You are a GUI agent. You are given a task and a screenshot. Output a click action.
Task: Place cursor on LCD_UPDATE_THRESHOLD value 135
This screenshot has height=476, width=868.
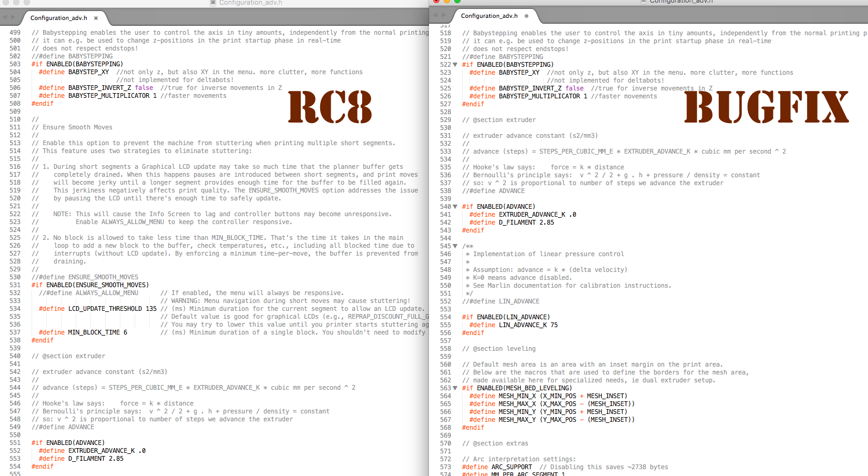(151, 309)
